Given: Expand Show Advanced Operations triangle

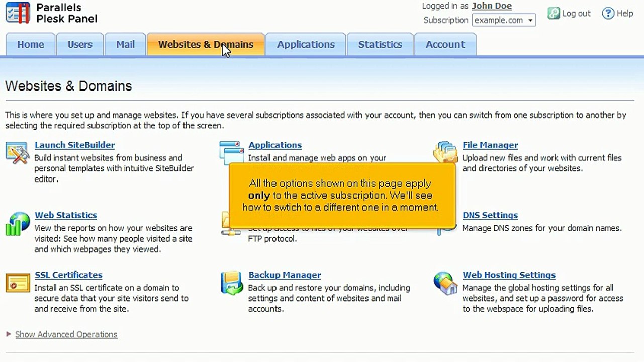Looking at the screenshot, I should coord(9,334).
